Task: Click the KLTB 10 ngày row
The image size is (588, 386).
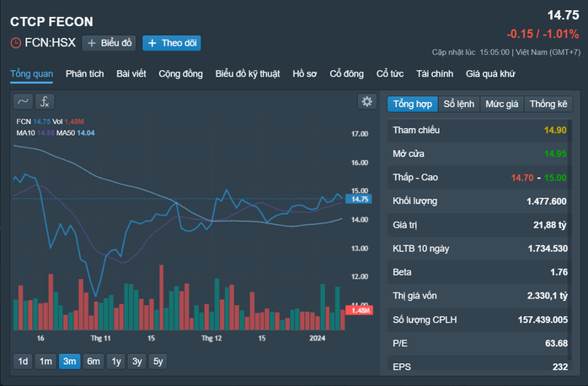Action: [479, 249]
